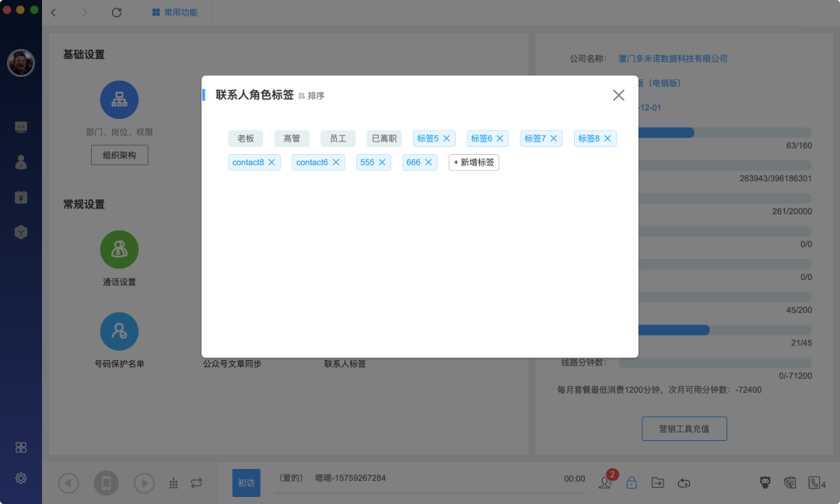Click the contact name 嗯嗯-15759267284
Screen dimensions: 840x504
click(350, 478)
